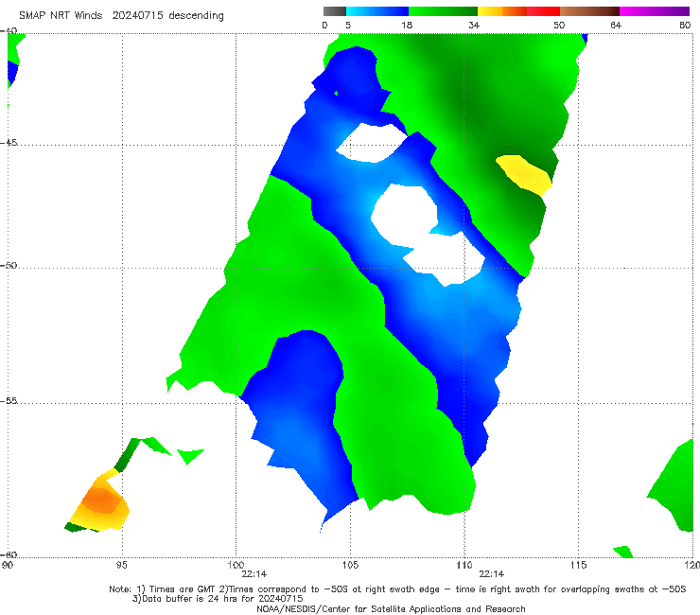Screen dimensions: 700x615
Task: Click swath time '22:14' under longitude 100
Action: 254,574
